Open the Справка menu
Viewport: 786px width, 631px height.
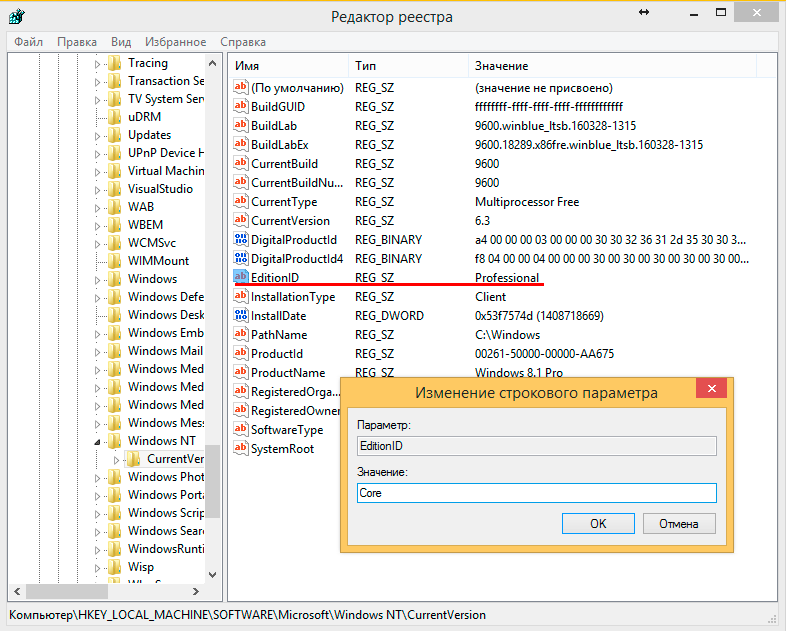coord(243,42)
